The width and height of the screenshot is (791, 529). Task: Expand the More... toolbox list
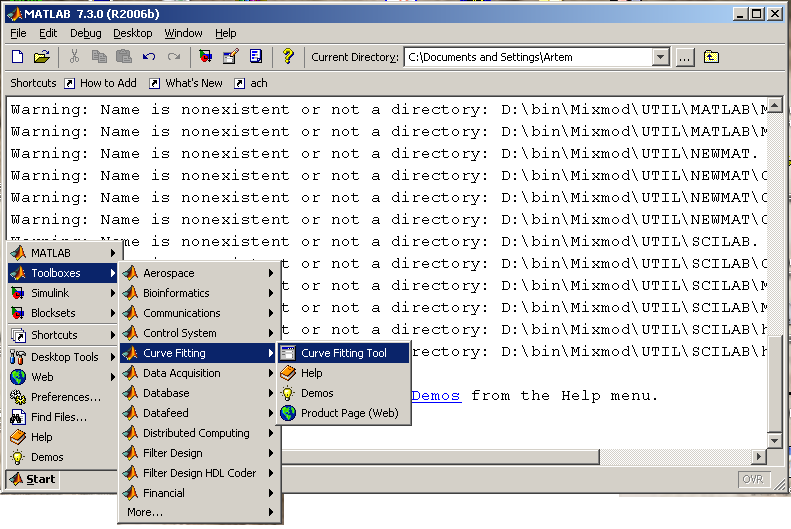(199, 512)
